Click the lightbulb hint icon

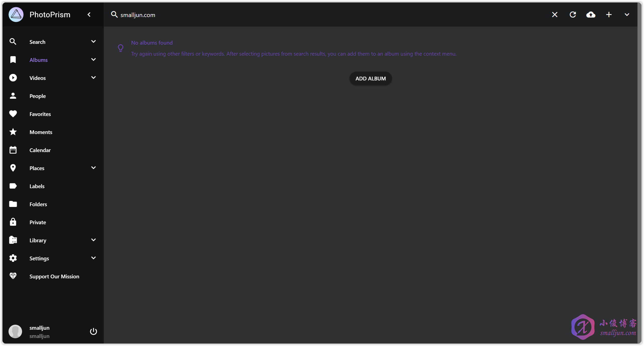121,48
